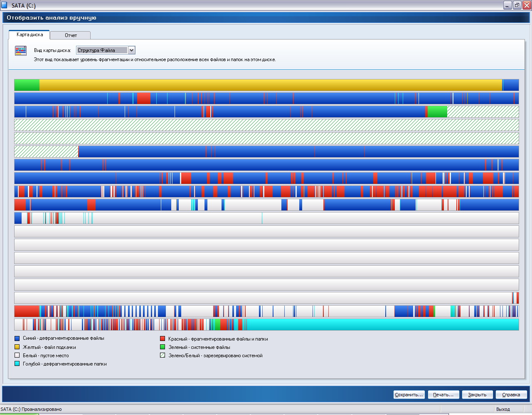532x415 pixels.
Task: Expand the "Структура Файла" view dropdown
Action: pos(131,50)
